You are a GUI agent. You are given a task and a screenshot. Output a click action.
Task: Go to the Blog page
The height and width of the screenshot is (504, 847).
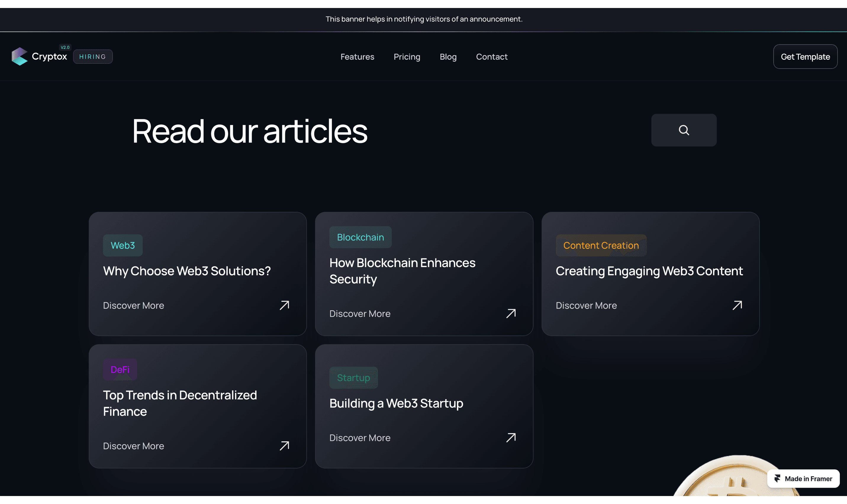[x=448, y=57]
